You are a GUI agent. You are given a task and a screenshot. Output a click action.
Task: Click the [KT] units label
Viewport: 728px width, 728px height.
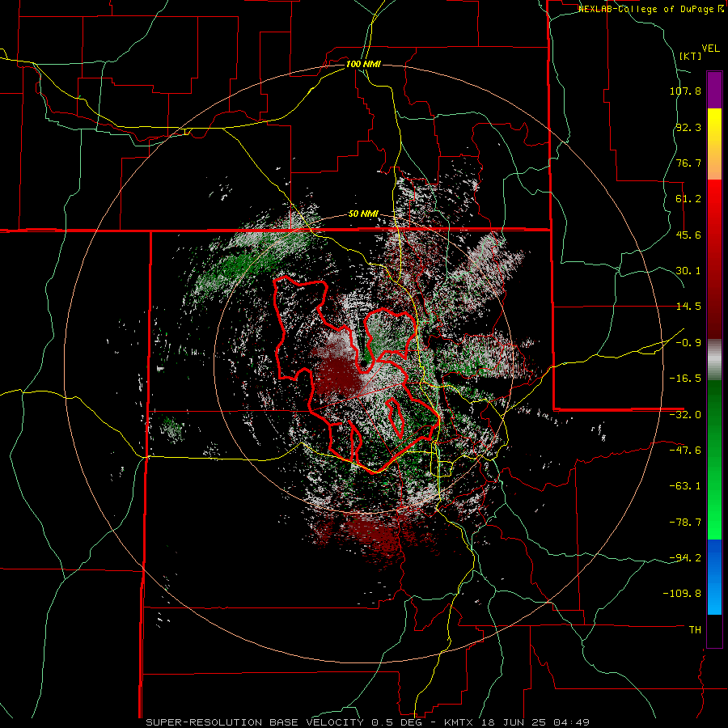pyautogui.click(x=691, y=56)
